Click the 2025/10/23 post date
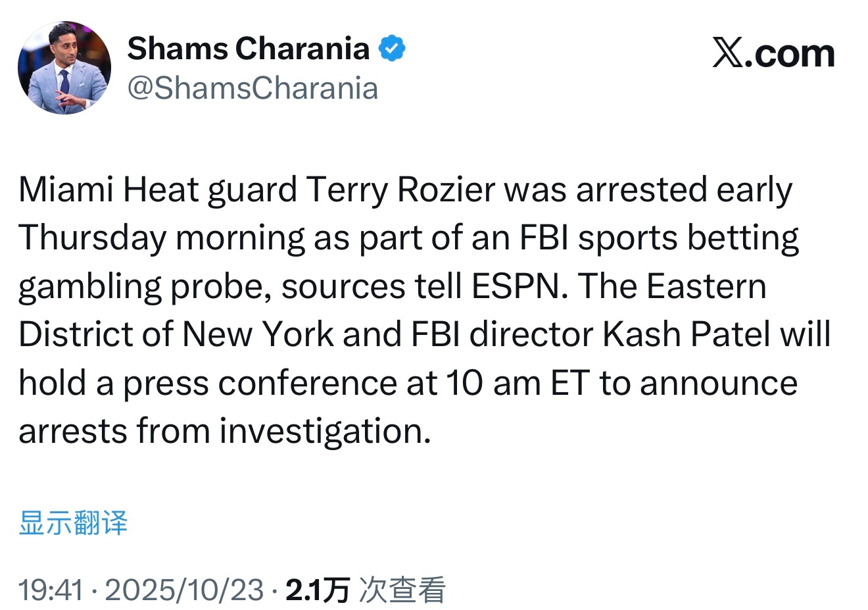Image resolution: width=868 pixels, height=610 pixels. [x=184, y=590]
